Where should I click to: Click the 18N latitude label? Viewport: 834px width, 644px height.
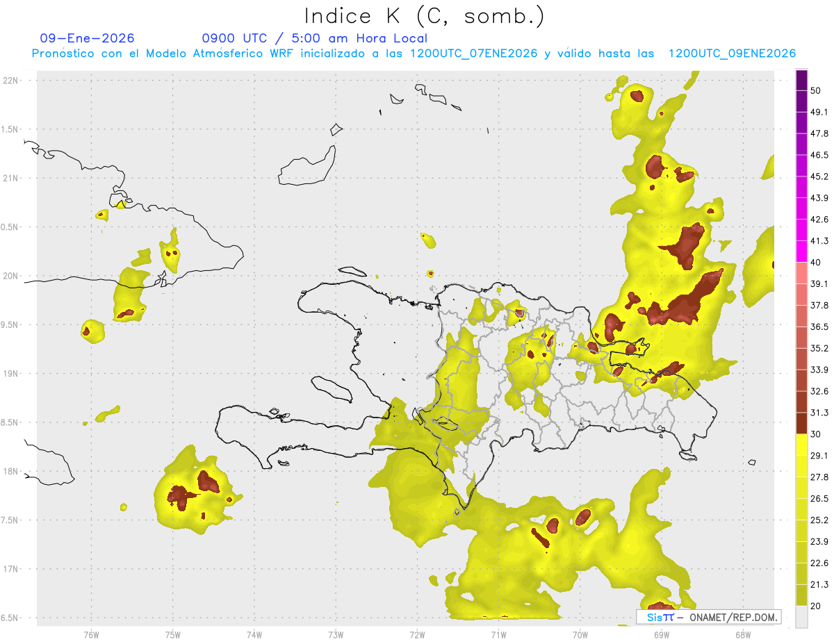click(x=10, y=472)
